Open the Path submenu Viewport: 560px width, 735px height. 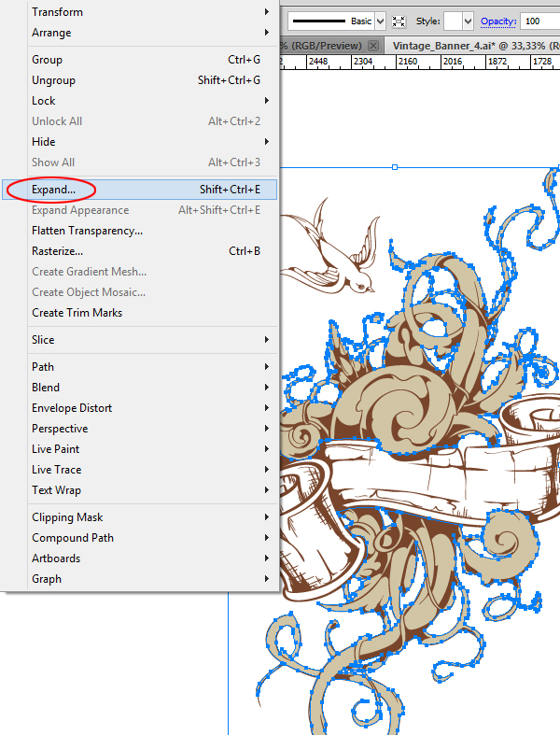pos(139,367)
